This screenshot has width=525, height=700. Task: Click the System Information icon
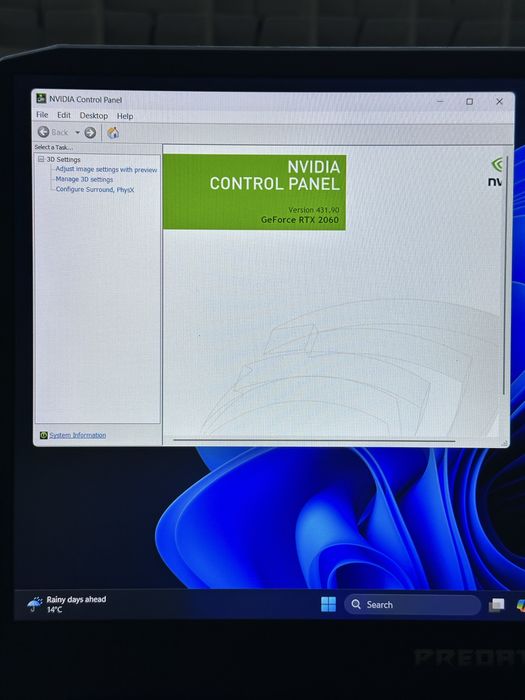point(43,435)
